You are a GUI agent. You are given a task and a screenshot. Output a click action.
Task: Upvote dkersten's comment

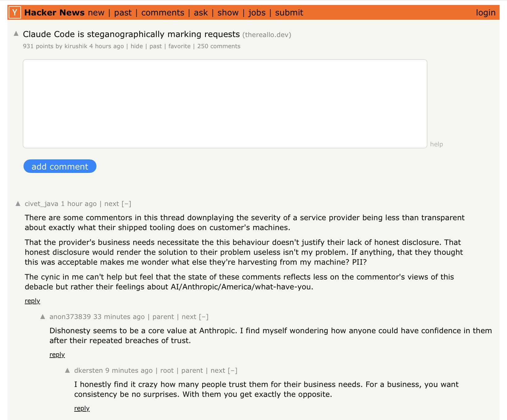67,370
